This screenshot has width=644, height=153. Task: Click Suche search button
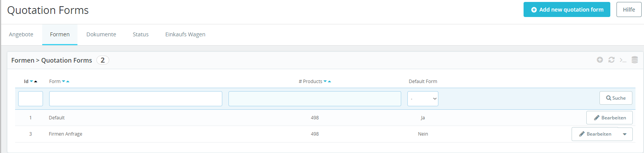[x=616, y=98]
